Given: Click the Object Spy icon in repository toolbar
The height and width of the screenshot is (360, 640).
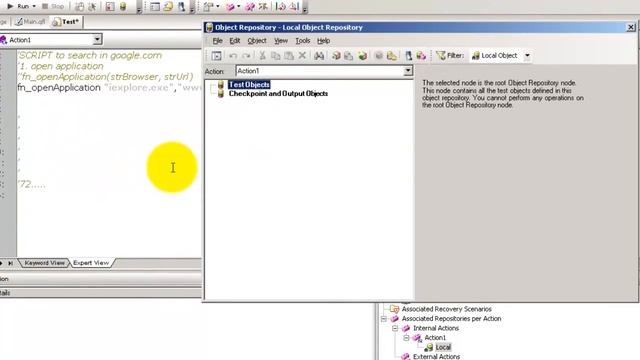Looking at the screenshot, I should [x=409, y=56].
